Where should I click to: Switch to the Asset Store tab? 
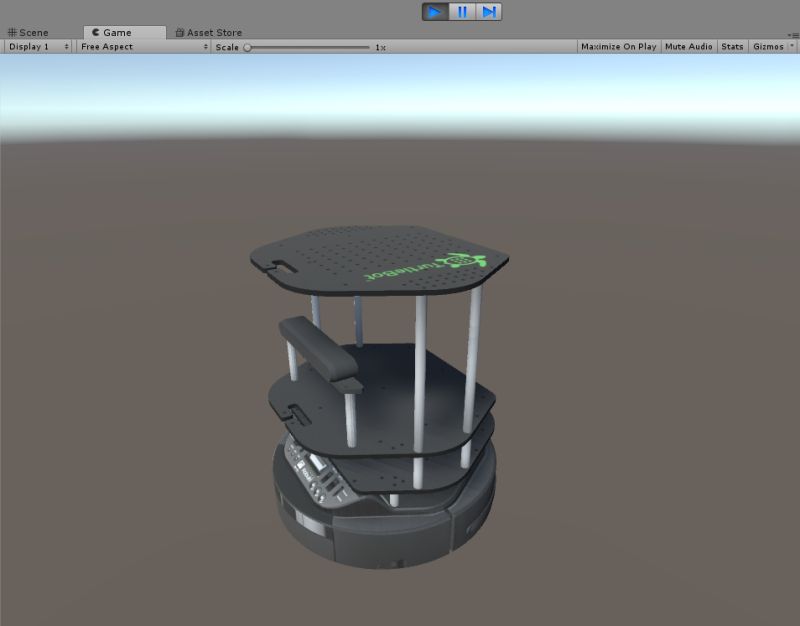210,31
